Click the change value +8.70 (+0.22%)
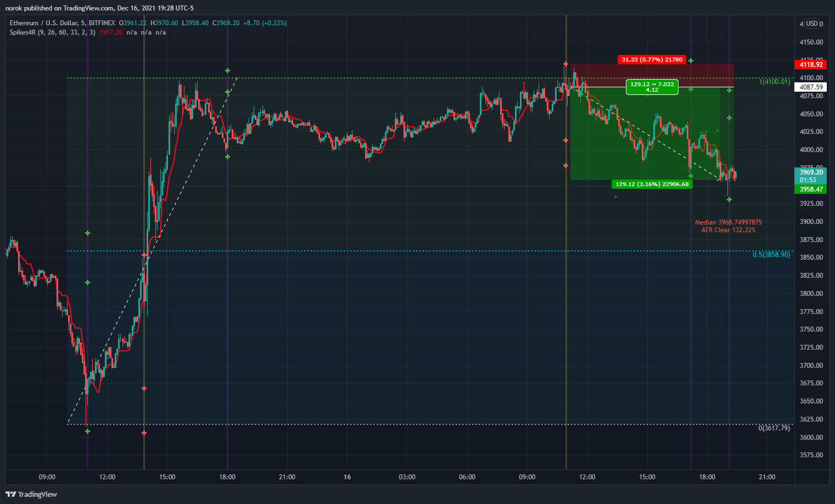 click(265, 23)
